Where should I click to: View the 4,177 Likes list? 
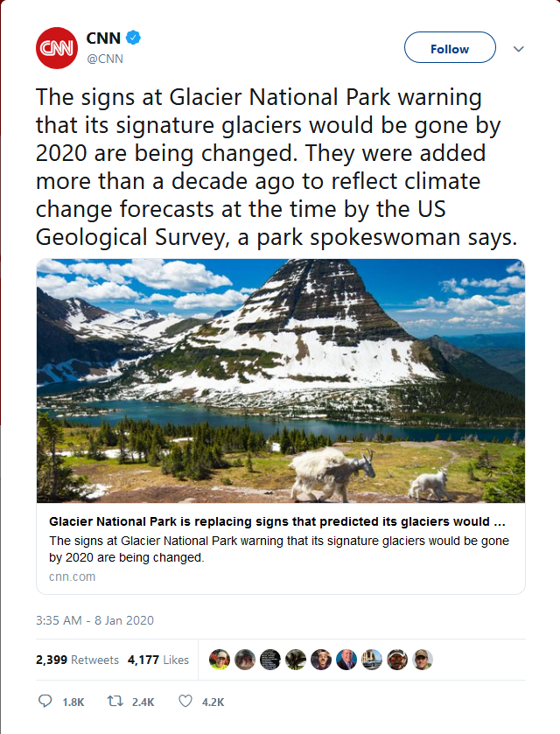pyautogui.click(x=157, y=660)
